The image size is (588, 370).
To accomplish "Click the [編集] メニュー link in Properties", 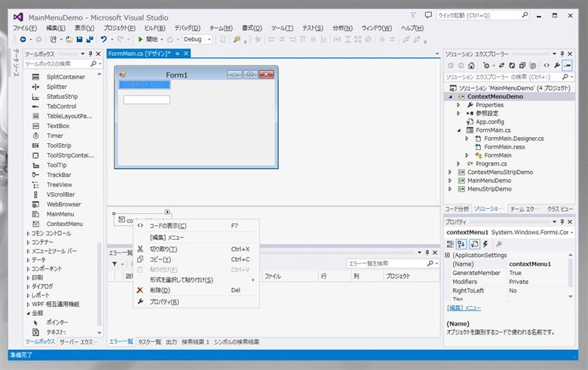I will (x=464, y=308).
